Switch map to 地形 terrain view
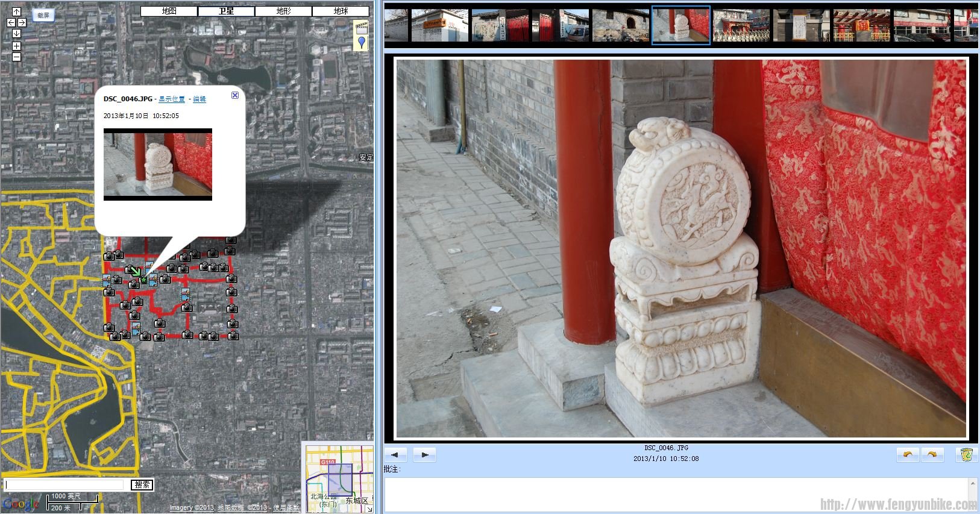This screenshot has width=980, height=514. click(283, 11)
